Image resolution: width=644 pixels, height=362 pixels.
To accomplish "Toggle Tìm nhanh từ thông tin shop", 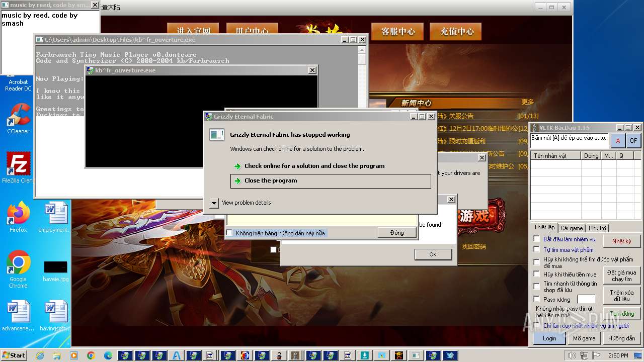I will [537, 286].
